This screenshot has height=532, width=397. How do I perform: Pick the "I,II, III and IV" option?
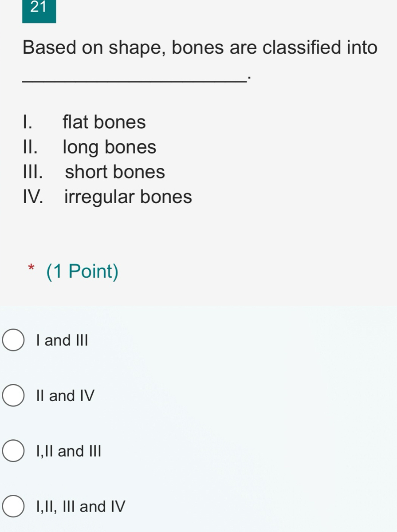click(13, 506)
